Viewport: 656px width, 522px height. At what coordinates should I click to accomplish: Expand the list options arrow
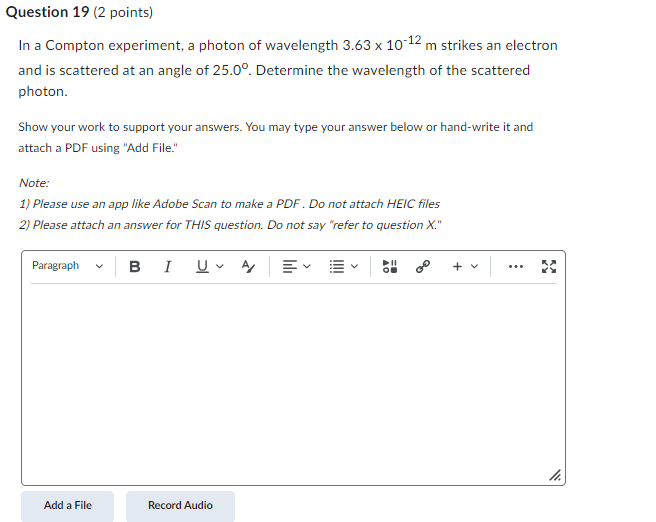(x=355, y=266)
